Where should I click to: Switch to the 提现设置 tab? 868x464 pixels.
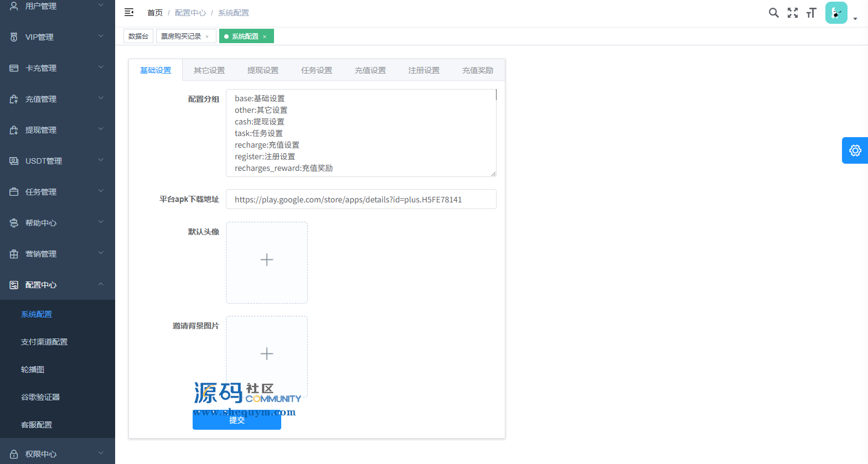point(263,70)
